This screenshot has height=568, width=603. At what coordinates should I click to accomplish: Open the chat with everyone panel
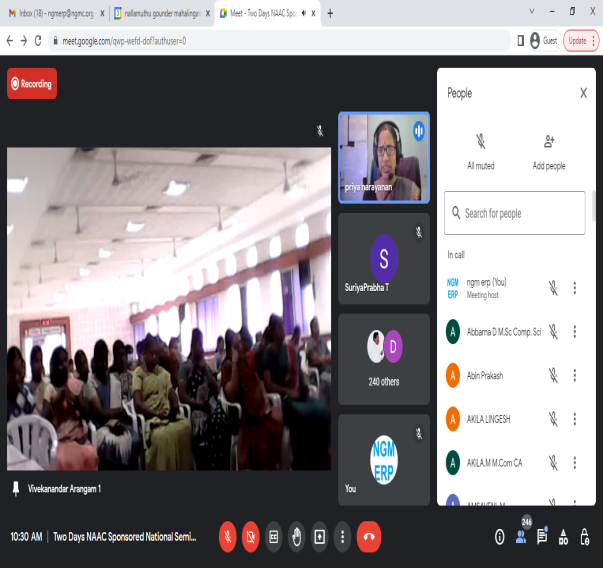click(x=542, y=537)
